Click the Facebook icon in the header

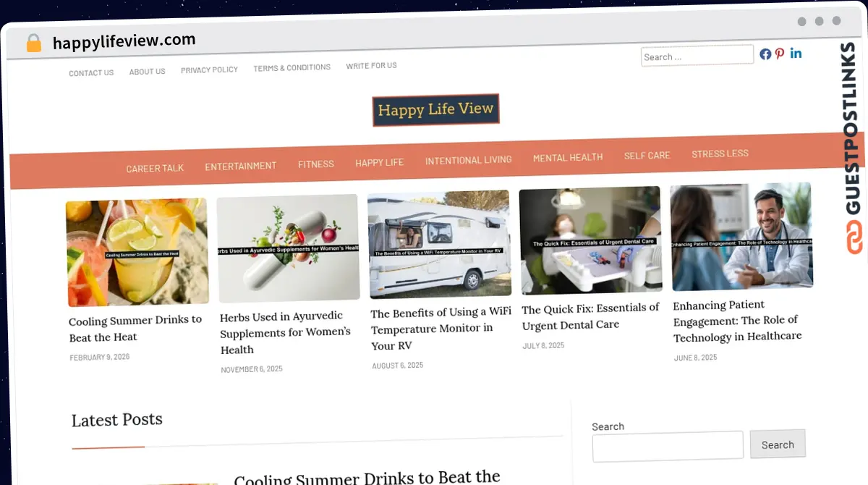point(765,54)
